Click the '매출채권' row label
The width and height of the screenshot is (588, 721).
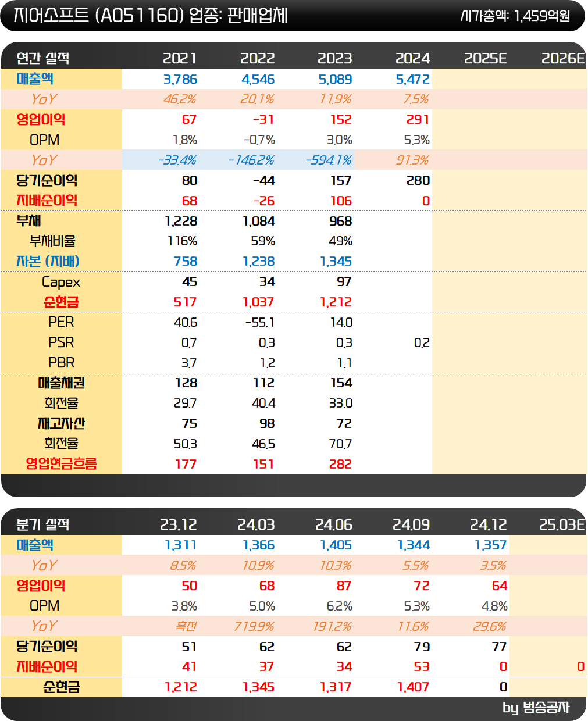coord(61,383)
